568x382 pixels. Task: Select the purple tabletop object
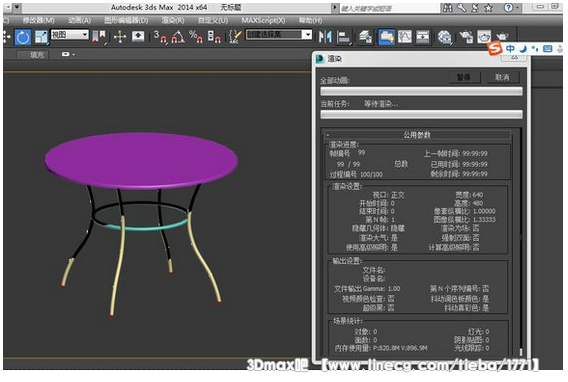(x=141, y=159)
